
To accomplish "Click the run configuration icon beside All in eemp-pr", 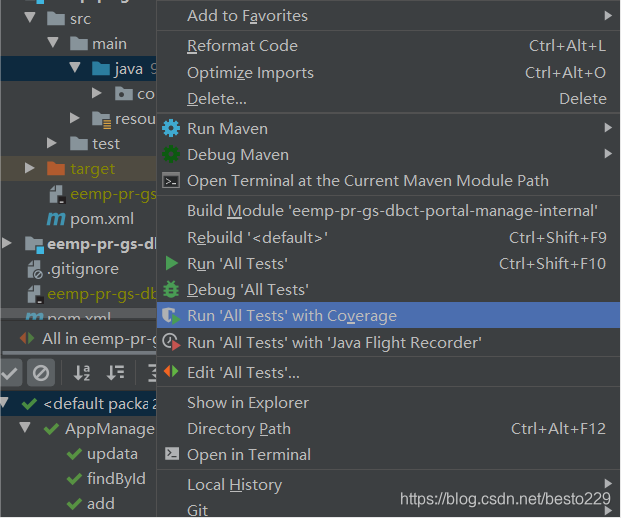I will (x=27, y=338).
